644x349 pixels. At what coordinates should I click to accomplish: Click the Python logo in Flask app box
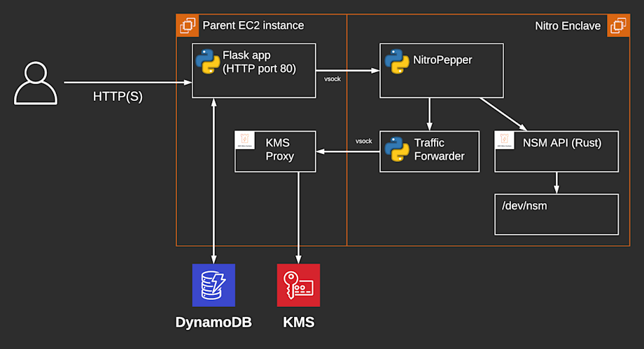coord(208,62)
